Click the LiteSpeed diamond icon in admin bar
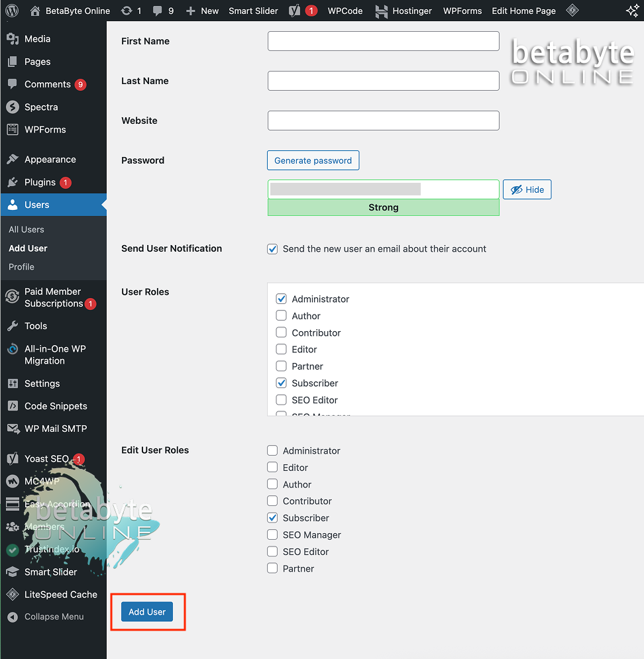Image resolution: width=644 pixels, height=659 pixels. 572,11
